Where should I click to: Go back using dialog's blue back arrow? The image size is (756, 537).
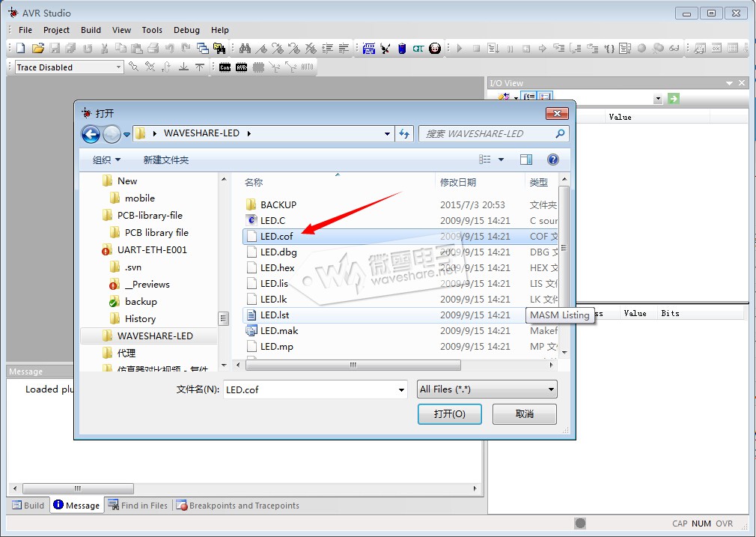tap(91, 134)
